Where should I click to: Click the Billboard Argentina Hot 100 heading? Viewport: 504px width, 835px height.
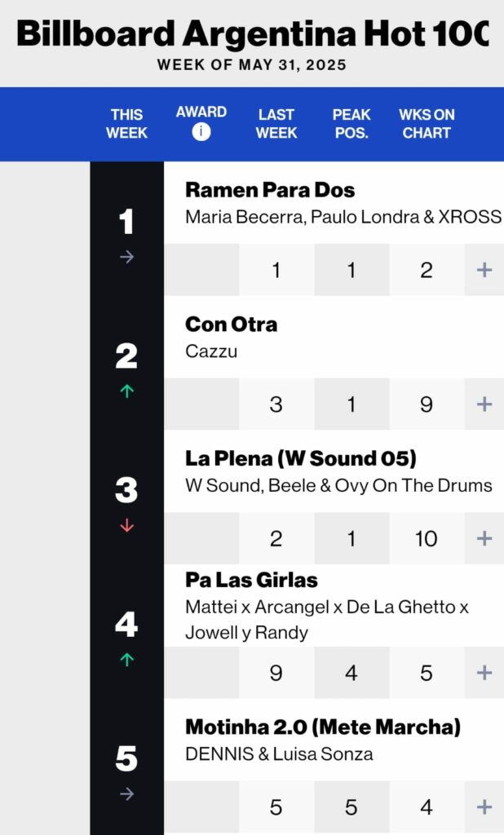point(252,34)
